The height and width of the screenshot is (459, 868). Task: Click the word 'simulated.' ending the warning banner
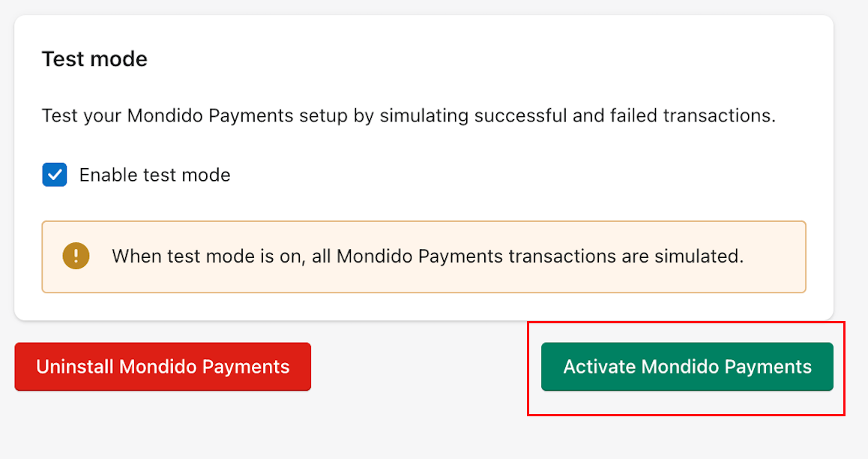(x=699, y=256)
